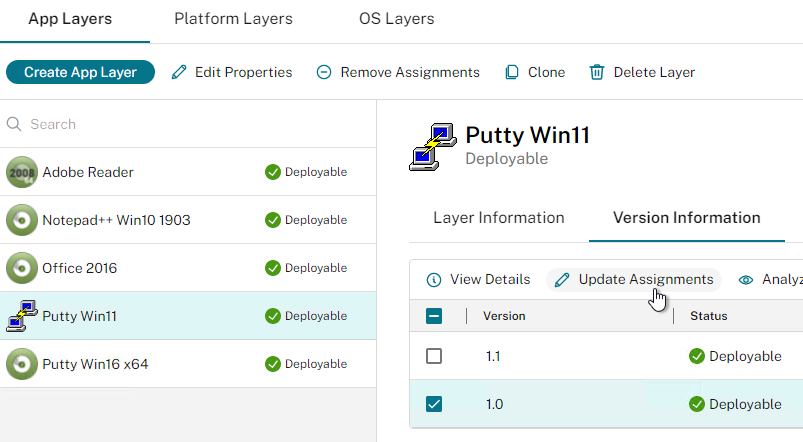
Task: Click the Adobe Reader layer disc icon
Action: (x=22, y=172)
